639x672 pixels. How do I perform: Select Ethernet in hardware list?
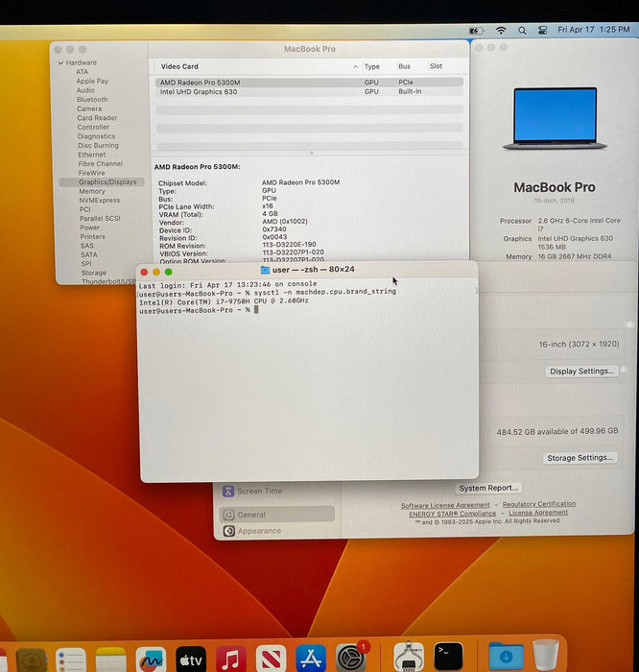(92, 155)
